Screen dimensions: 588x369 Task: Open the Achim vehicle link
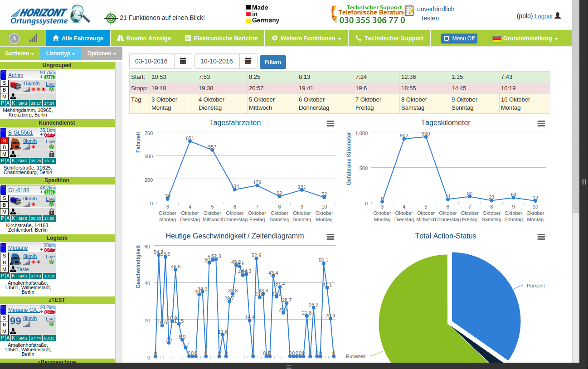pos(16,75)
